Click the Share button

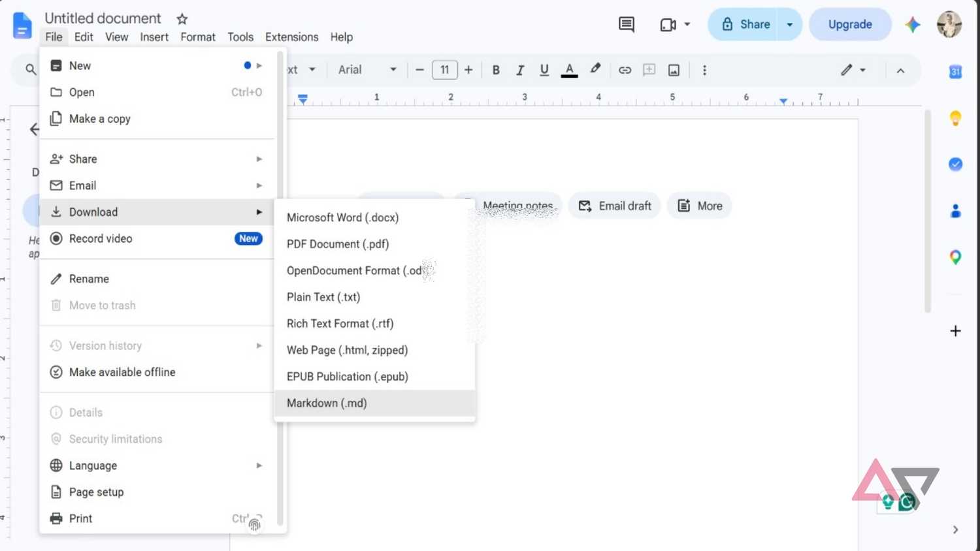tap(743, 25)
